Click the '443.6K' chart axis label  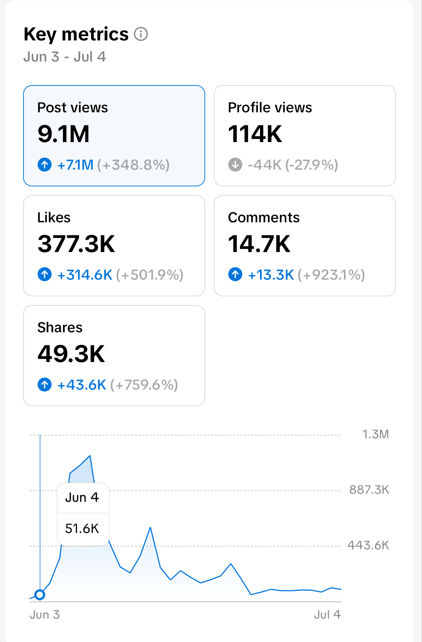click(x=368, y=545)
